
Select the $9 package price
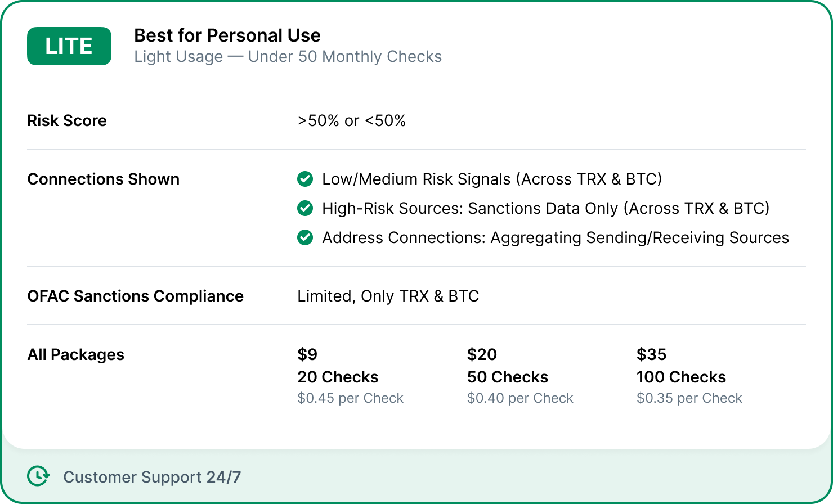(x=307, y=354)
